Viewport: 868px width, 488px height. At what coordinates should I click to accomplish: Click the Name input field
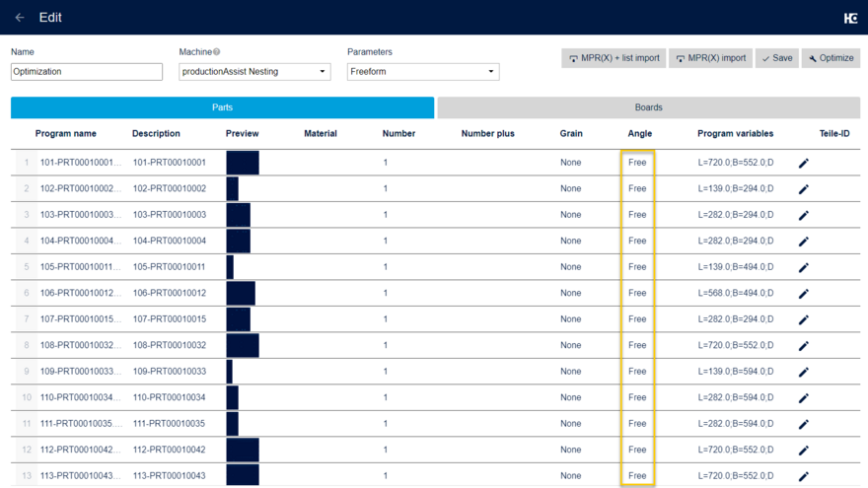87,72
